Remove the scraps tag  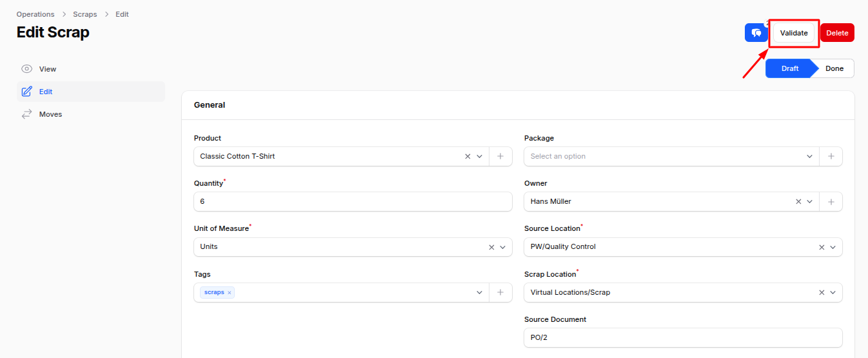pyautogui.click(x=229, y=293)
